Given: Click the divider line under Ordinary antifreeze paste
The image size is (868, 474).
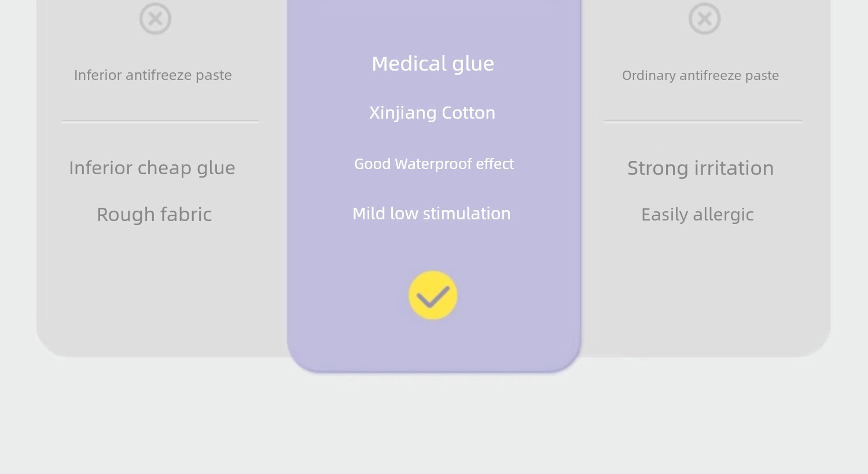Looking at the screenshot, I should (x=703, y=122).
